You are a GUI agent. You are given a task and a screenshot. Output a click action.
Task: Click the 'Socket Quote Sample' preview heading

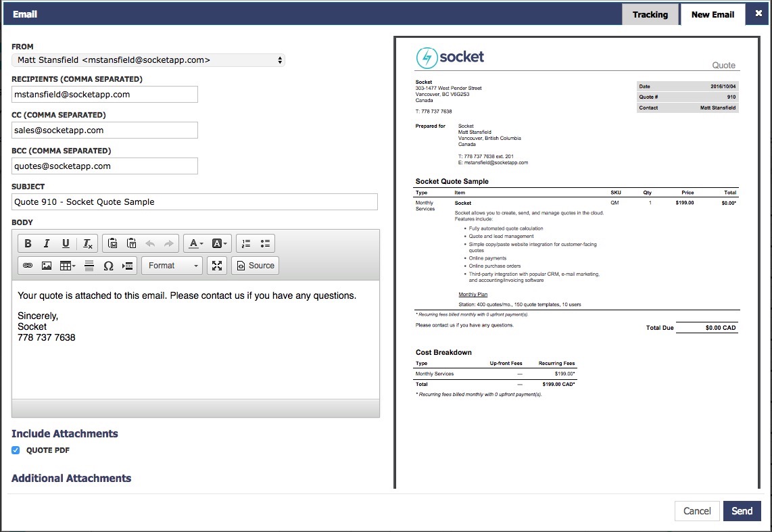452,181
